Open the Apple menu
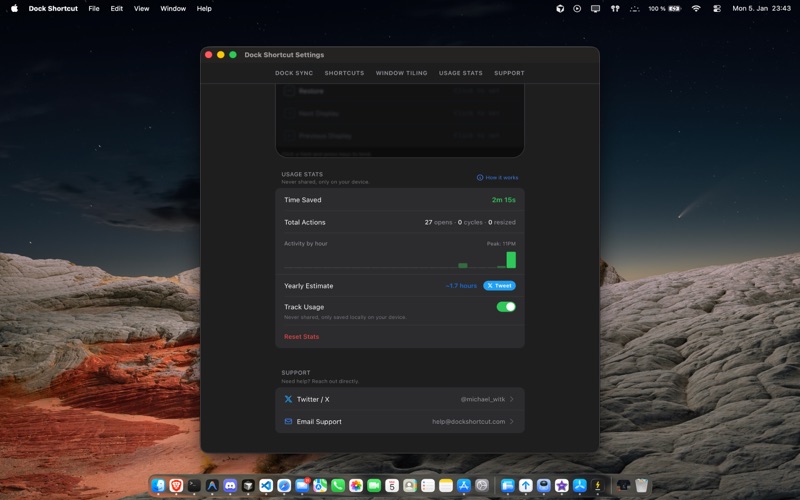This screenshot has height=500, width=800. 14,8
